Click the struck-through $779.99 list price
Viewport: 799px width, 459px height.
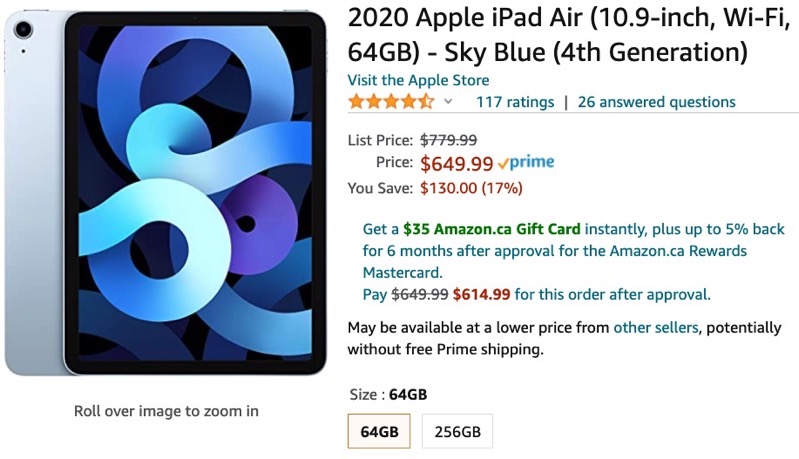pyautogui.click(x=448, y=140)
